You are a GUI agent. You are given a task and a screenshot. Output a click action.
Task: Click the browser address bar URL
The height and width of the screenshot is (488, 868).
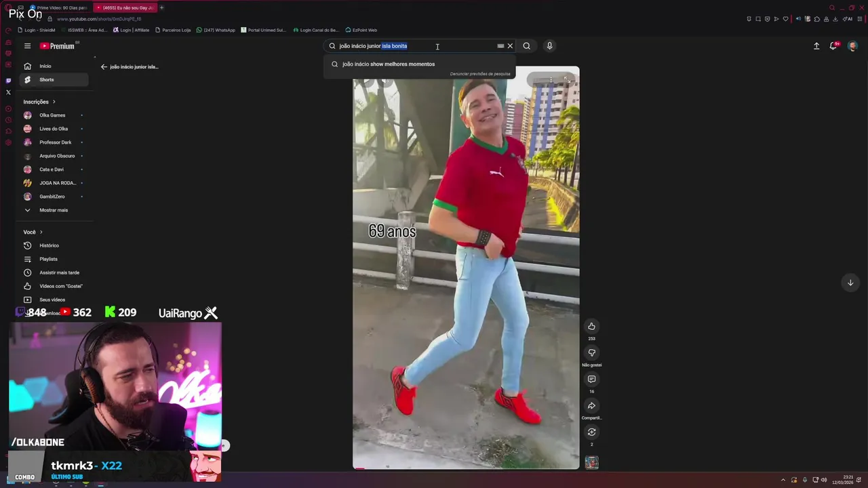click(99, 19)
